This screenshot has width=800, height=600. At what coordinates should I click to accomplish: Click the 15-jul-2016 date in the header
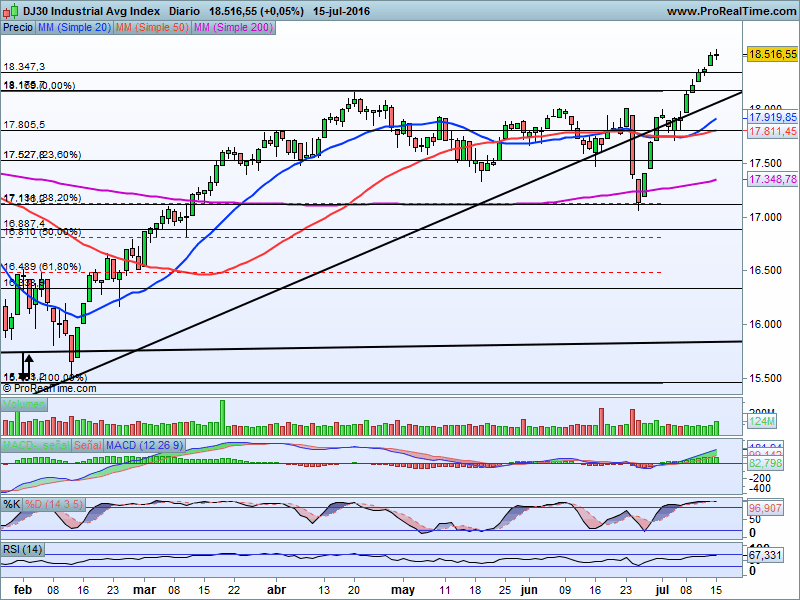(x=341, y=11)
